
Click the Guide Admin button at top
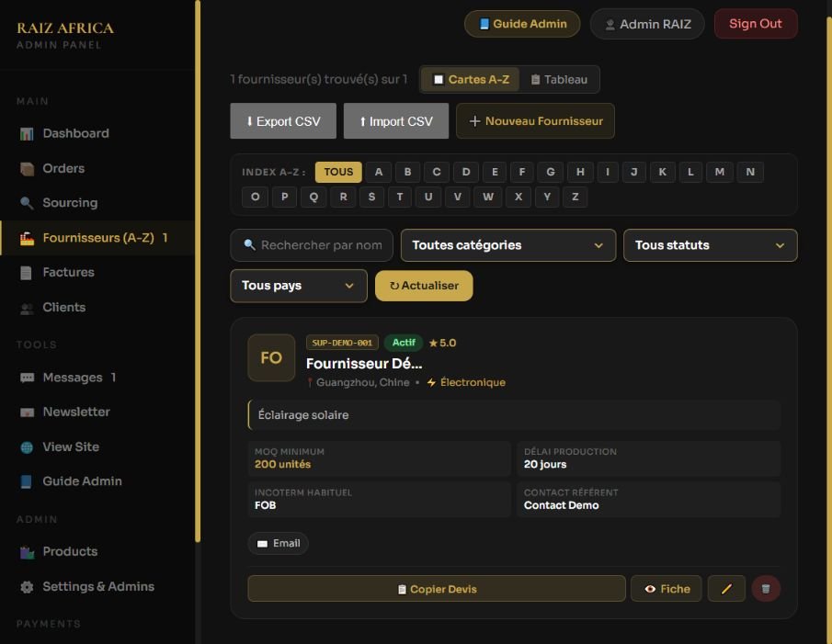tap(522, 24)
